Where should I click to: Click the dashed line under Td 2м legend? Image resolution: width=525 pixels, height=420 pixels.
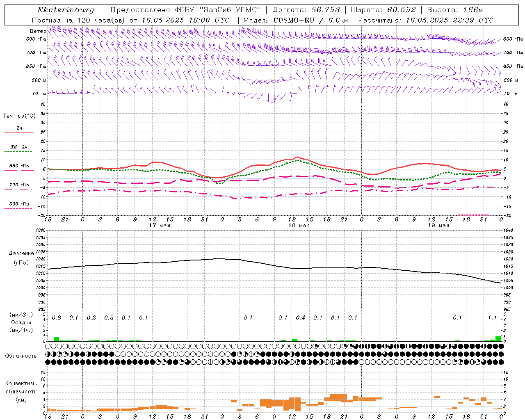[x=19, y=152]
